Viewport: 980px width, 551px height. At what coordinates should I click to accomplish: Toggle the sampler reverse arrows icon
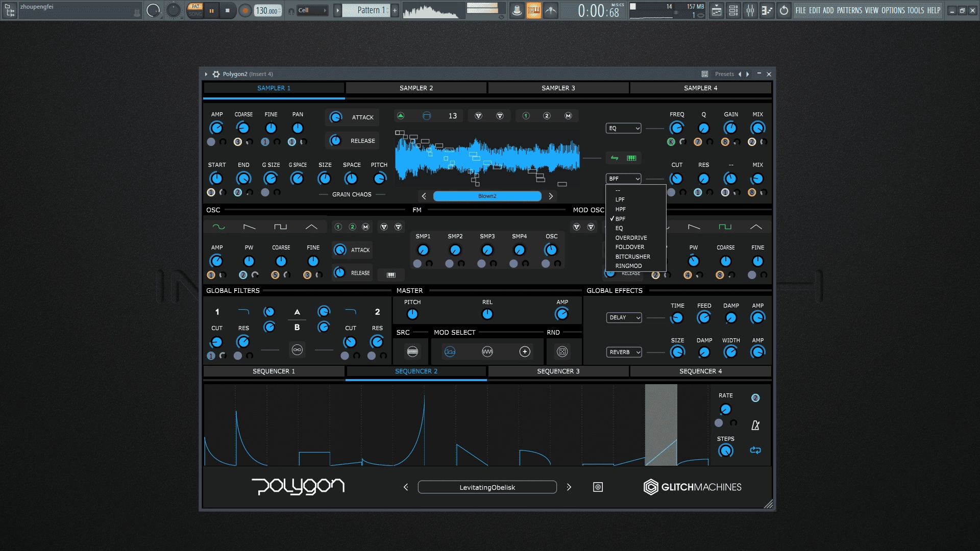tap(615, 158)
